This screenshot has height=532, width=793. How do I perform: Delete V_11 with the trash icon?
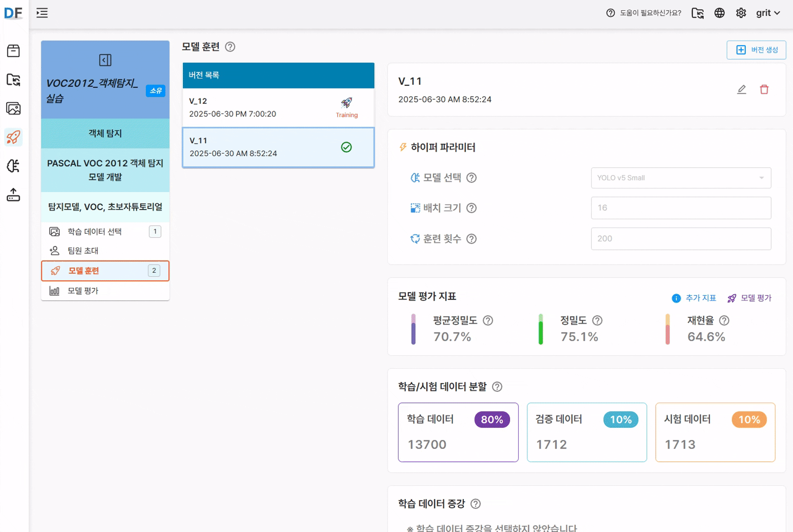point(764,89)
